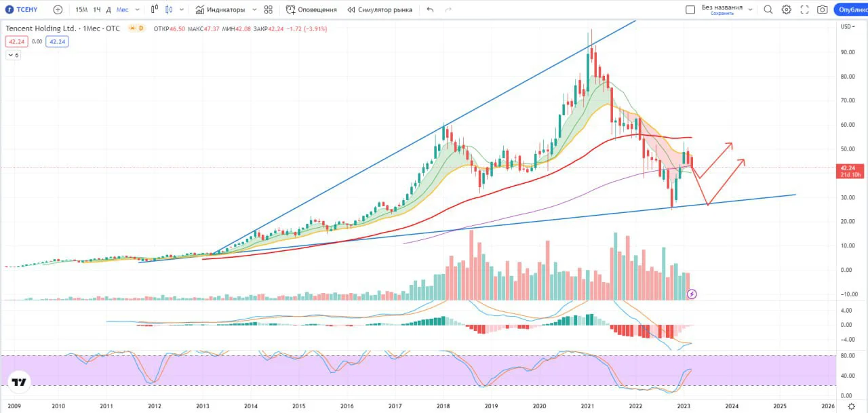The height and width of the screenshot is (413, 868).
Task: Expand the collapsed indicators legend showing 6
Action: 14,55
